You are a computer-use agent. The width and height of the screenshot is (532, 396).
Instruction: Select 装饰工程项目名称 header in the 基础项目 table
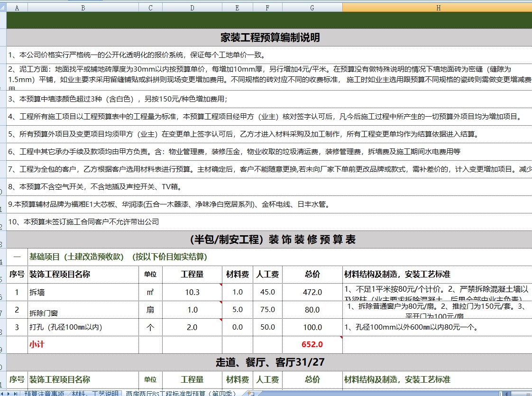tap(83, 275)
